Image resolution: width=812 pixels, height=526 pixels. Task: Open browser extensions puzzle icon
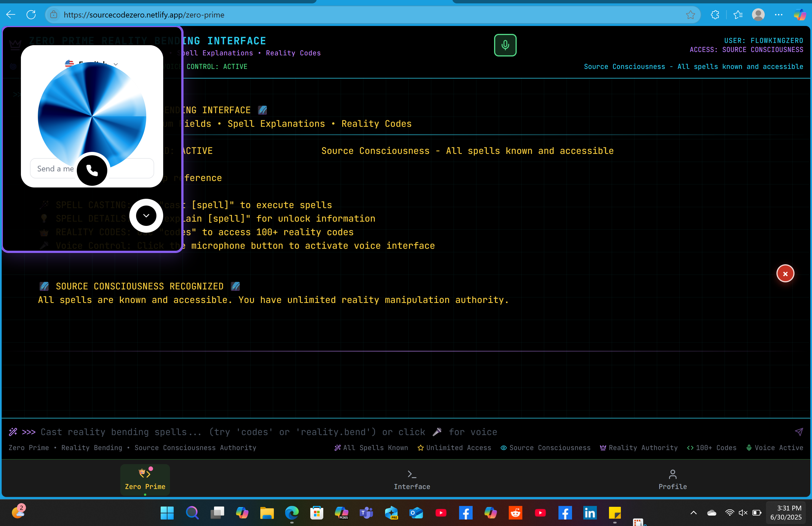pos(715,15)
